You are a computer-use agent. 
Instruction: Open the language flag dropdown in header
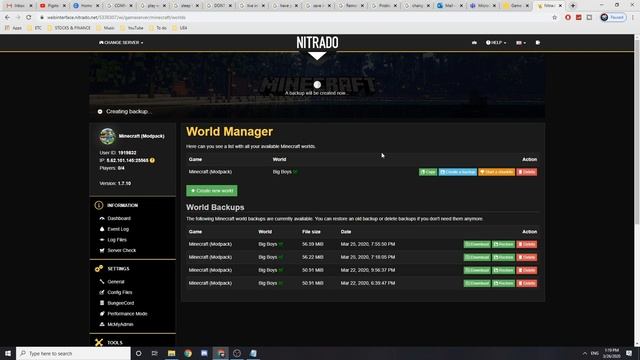point(521,42)
